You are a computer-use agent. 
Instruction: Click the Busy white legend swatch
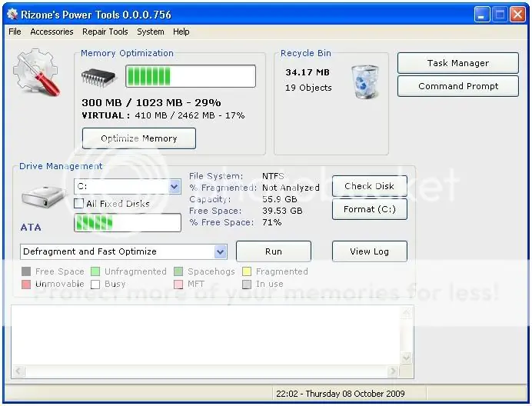click(x=95, y=285)
